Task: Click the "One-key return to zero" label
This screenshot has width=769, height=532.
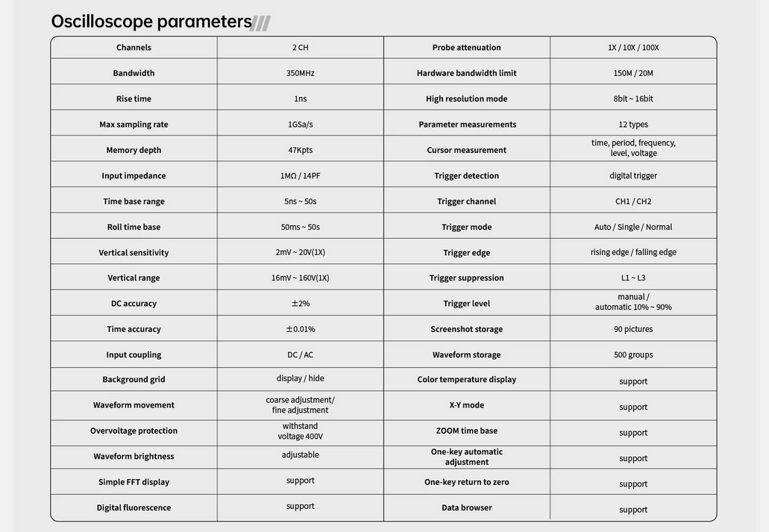Action: pyautogui.click(x=466, y=482)
